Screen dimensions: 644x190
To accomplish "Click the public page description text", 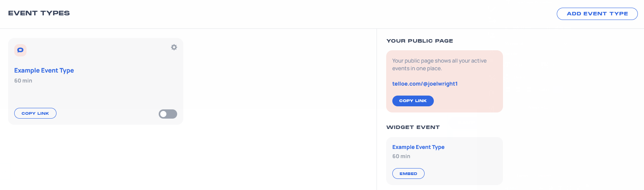I will [440, 64].
